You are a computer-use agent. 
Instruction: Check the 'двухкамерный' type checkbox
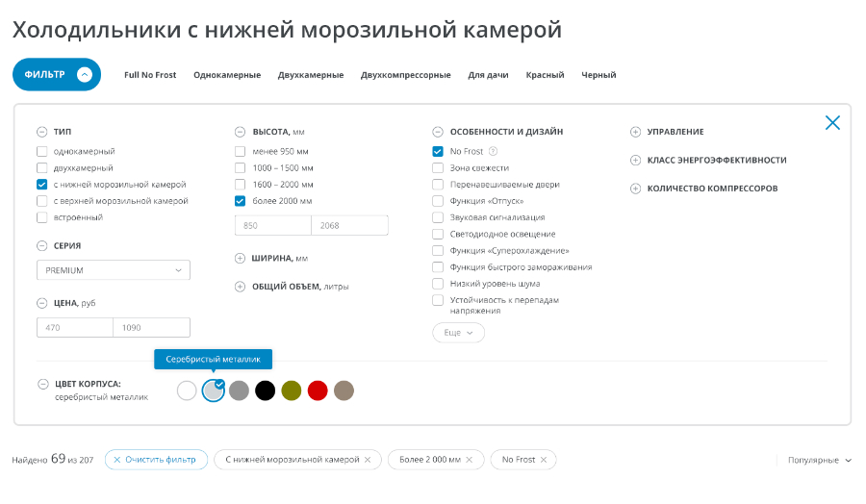41,168
